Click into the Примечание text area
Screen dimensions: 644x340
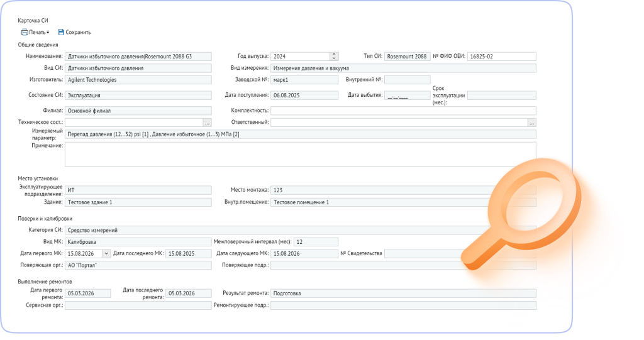301,154
